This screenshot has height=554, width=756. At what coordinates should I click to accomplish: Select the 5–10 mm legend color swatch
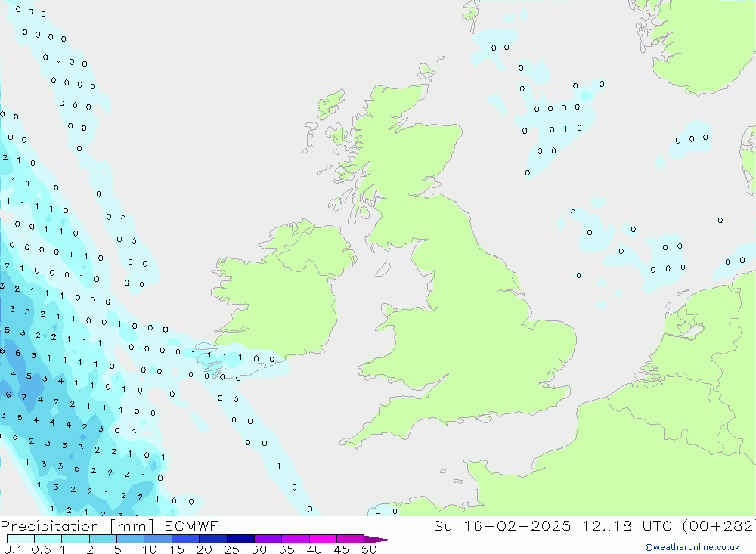click(x=131, y=539)
